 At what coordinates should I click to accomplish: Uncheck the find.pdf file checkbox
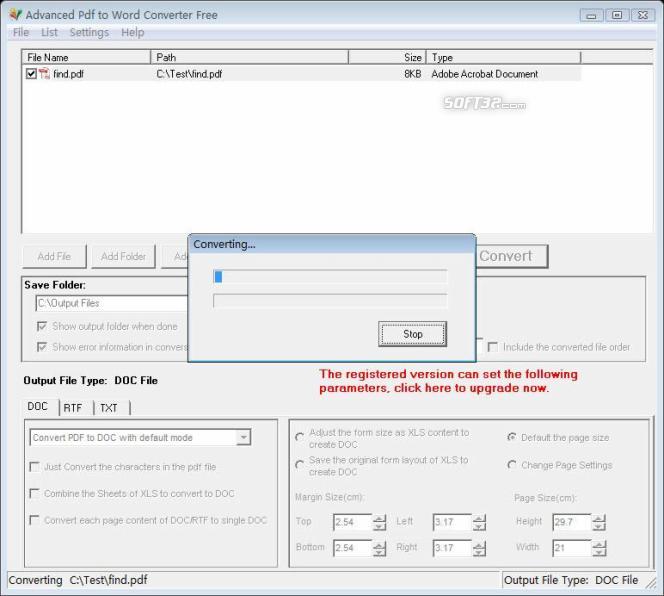31,74
